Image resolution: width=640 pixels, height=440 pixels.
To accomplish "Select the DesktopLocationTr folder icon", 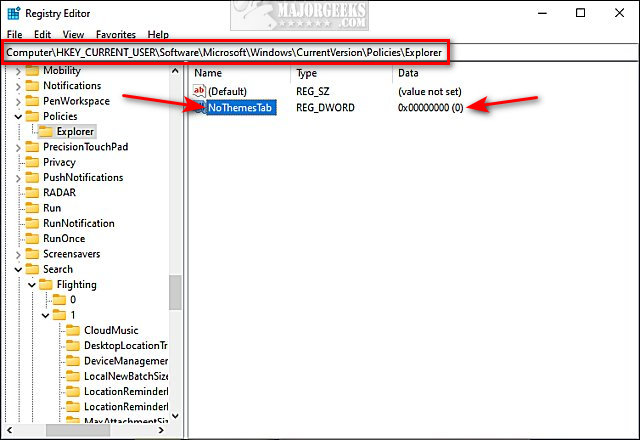I will click(73, 345).
